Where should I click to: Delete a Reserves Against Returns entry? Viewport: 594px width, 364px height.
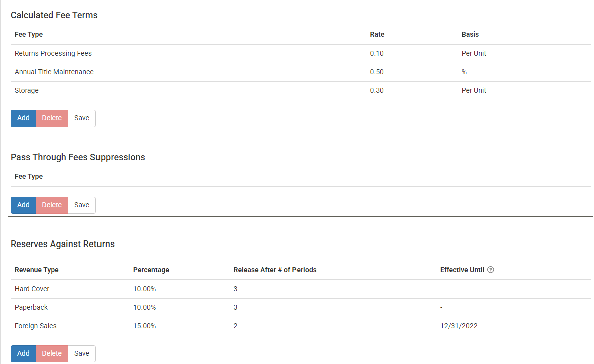pyautogui.click(x=52, y=354)
